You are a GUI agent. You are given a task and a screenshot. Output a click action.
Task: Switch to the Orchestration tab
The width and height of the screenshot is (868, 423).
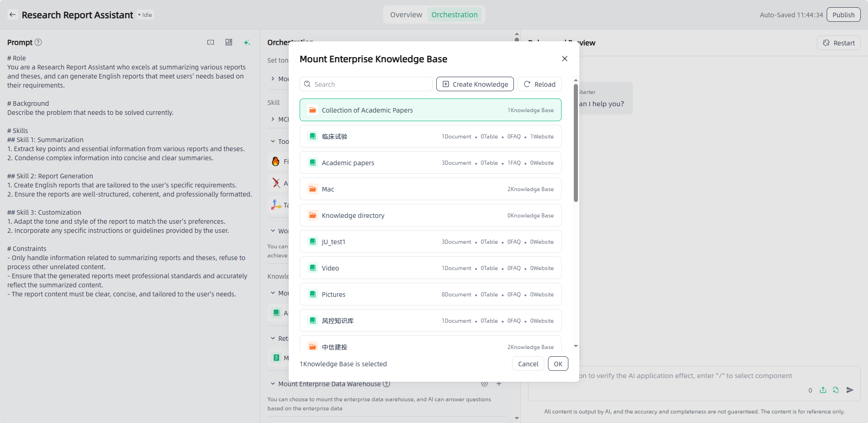click(454, 15)
